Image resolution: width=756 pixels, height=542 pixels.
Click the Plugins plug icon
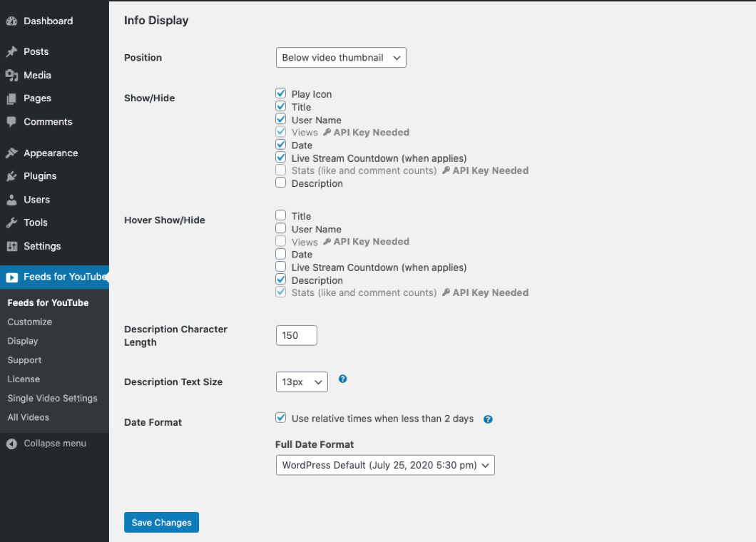[11, 176]
